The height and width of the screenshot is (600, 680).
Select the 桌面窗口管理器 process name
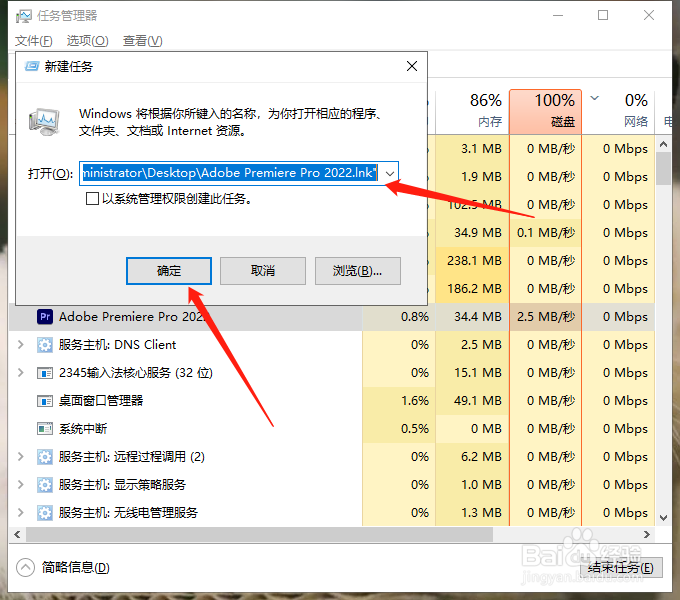(x=101, y=401)
